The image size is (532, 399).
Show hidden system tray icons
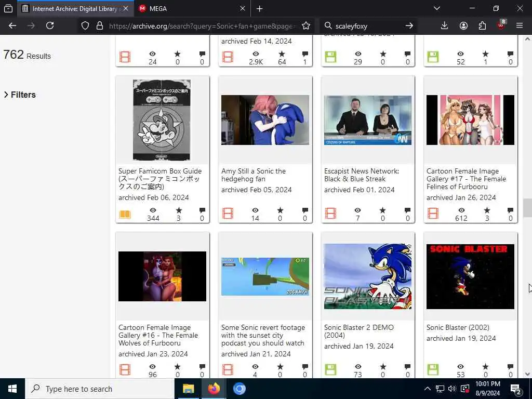coord(428,389)
